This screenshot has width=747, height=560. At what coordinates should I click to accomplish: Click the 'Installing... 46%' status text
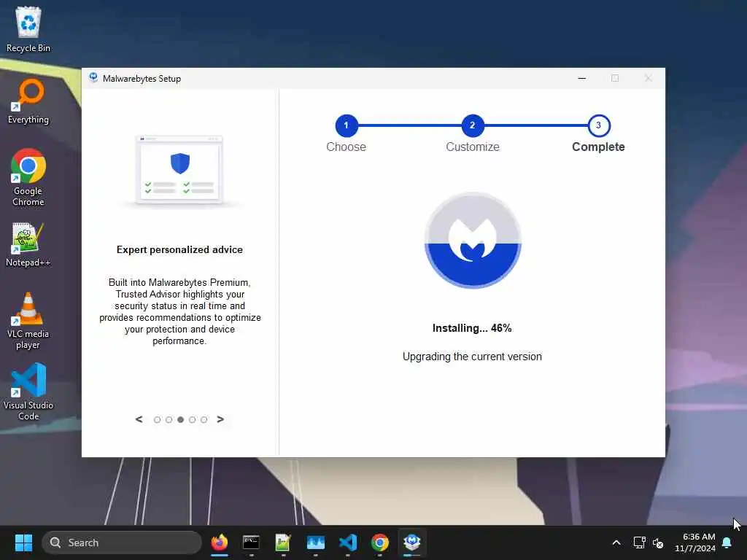472,328
